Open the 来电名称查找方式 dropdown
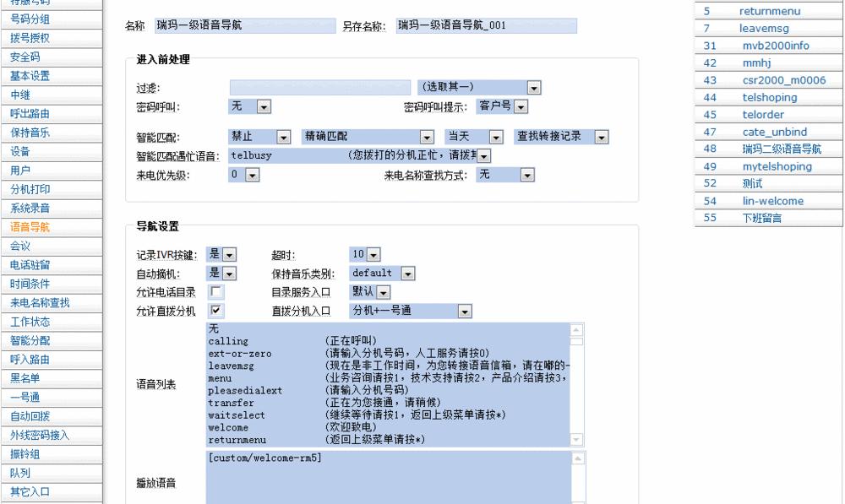 [x=526, y=175]
